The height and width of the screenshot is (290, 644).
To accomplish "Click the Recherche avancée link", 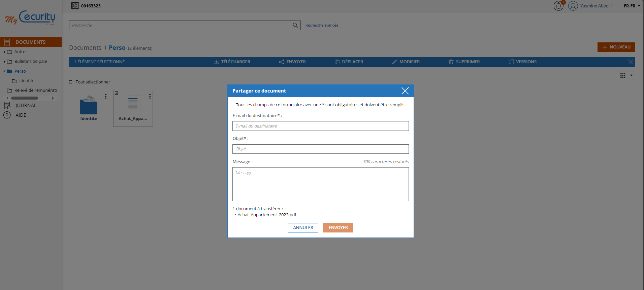I will click(x=322, y=25).
